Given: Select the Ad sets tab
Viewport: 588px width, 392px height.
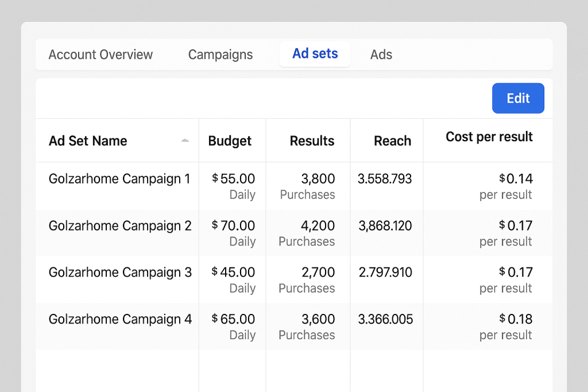Looking at the screenshot, I should coord(315,54).
